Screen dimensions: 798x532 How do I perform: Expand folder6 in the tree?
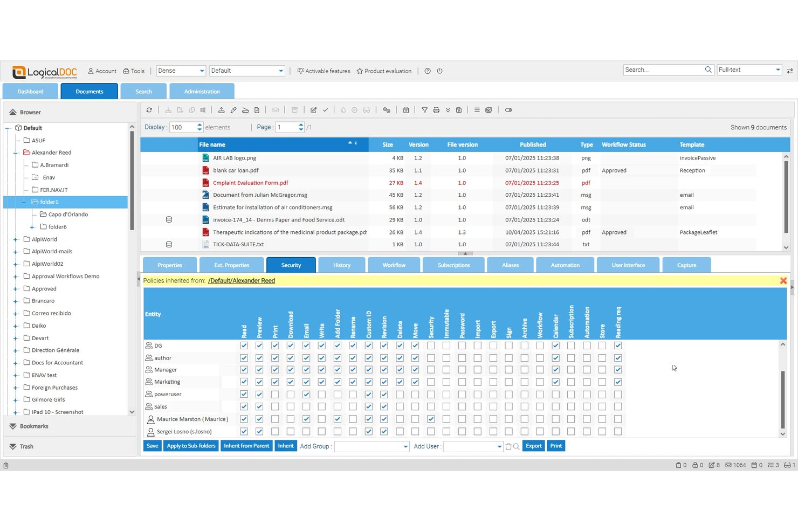32,227
